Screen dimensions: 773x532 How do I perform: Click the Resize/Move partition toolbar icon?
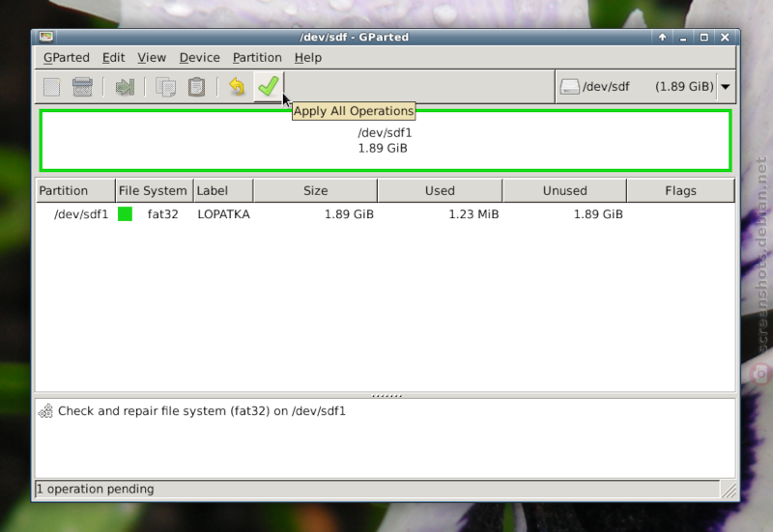point(125,87)
